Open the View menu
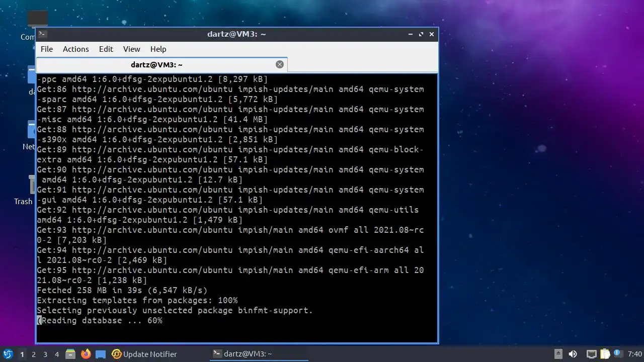 (x=132, y=49)
